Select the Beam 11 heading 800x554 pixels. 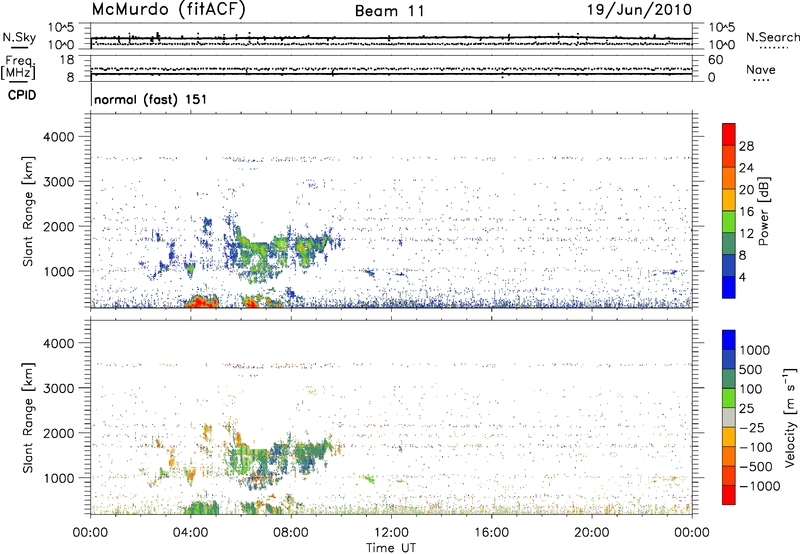[x=389, y=11]
